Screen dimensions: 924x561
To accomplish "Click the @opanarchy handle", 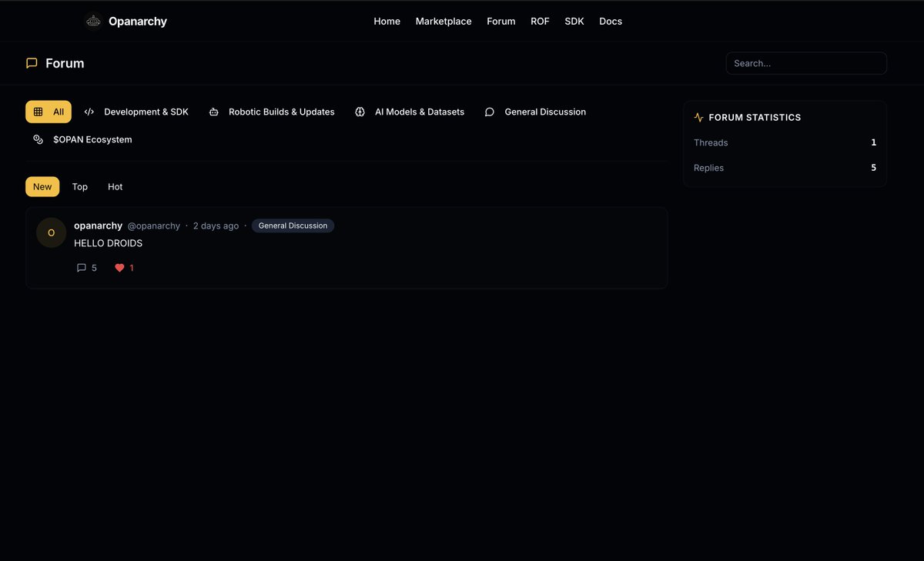I will [x=154, y=226].
